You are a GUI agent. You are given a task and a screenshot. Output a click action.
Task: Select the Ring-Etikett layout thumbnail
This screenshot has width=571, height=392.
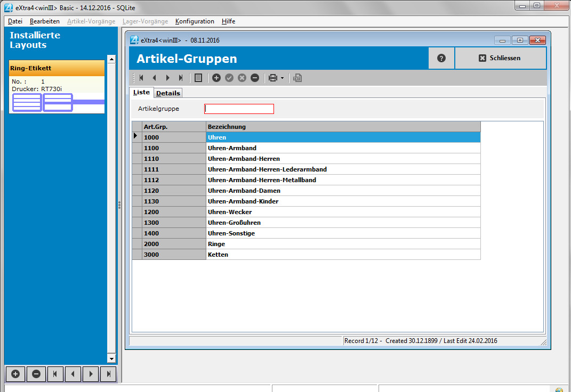pos(57,87)
